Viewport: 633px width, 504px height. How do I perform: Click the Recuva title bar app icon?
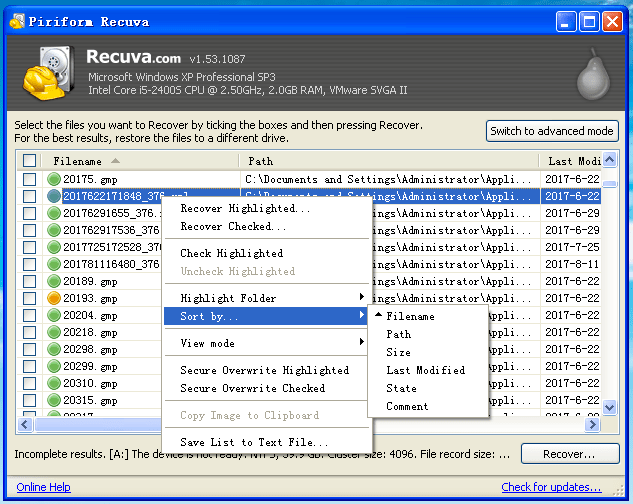(x=17, y=21)
